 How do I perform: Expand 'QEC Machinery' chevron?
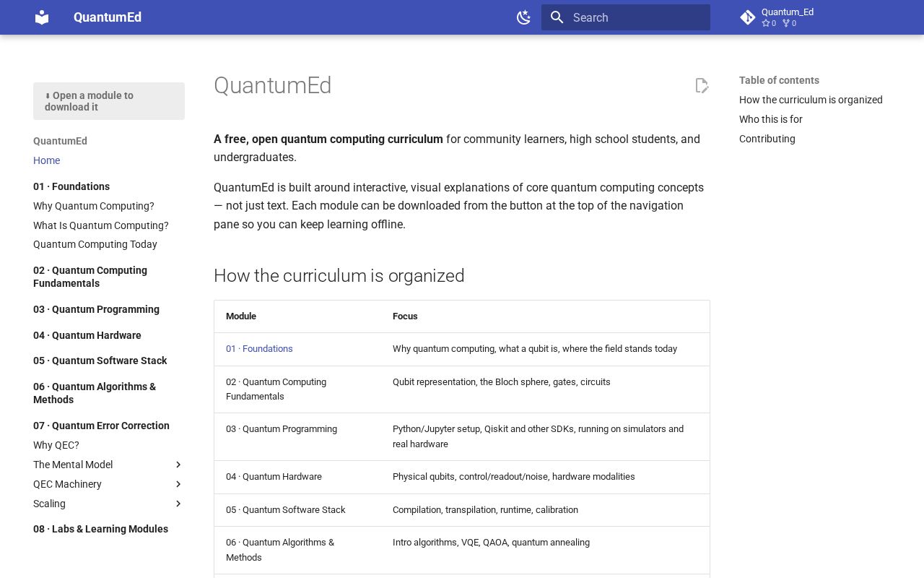pyautogui.click(x=178, y=484)
